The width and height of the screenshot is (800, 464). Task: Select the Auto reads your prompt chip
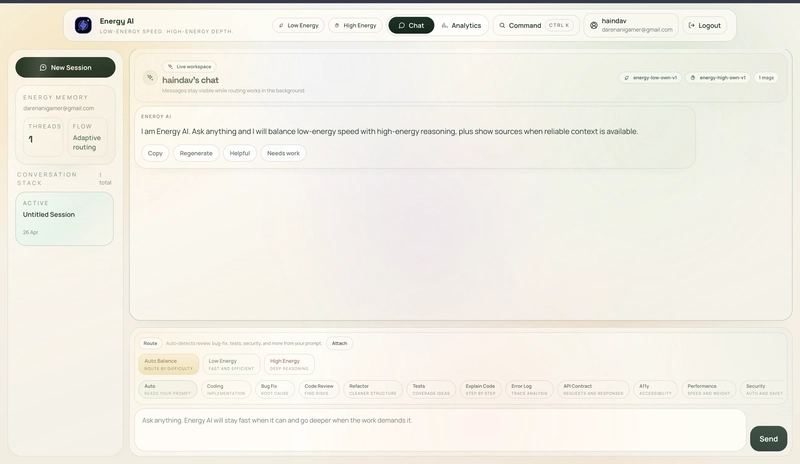pyautogui.click(x=168, y=389)
